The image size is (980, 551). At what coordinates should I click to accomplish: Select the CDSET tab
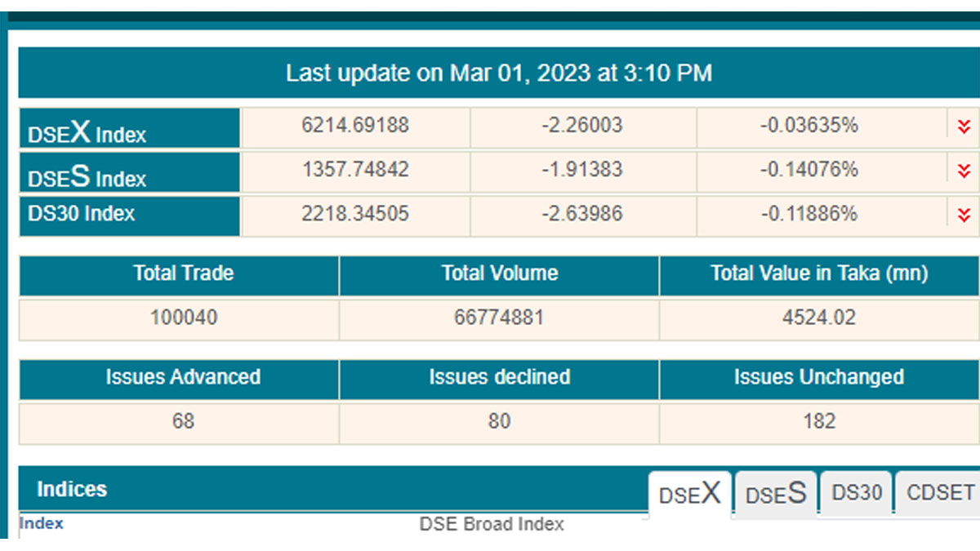pos(940,493)
